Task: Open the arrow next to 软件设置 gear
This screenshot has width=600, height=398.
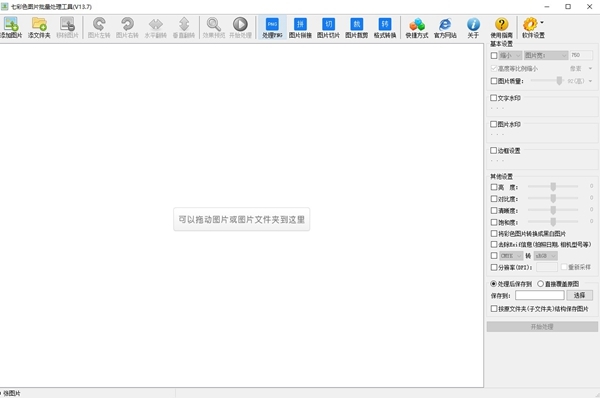Action: coord(542,23)
